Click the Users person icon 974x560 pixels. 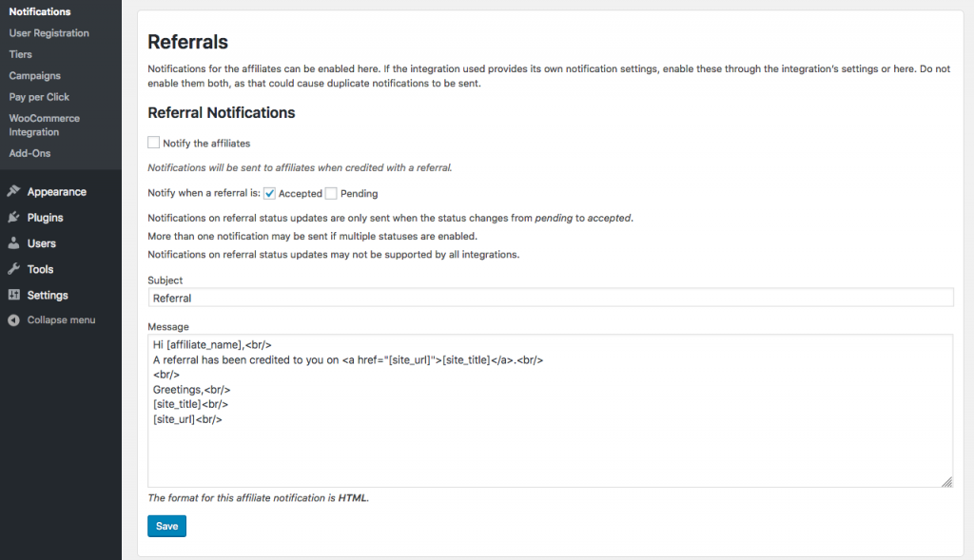[x=13, y=243]
